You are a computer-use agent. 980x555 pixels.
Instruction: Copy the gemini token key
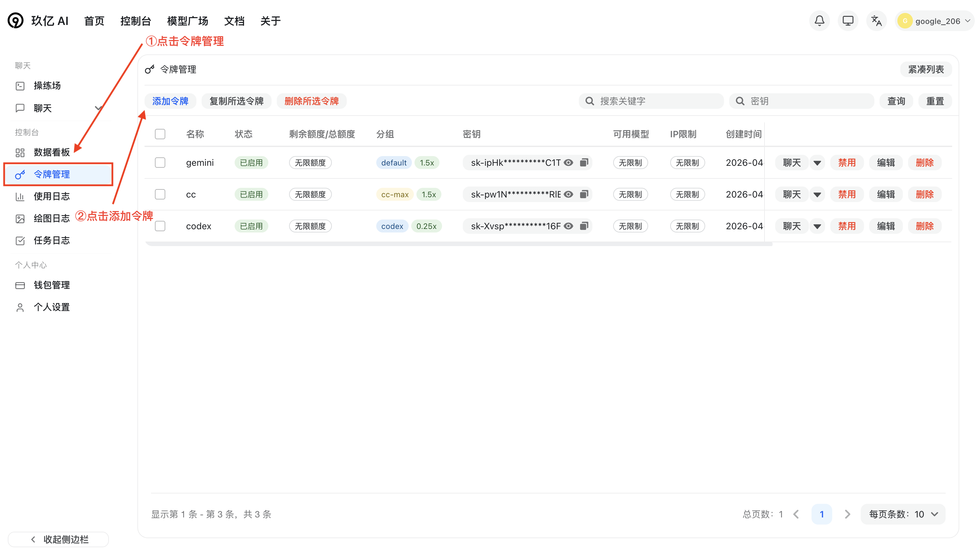[584, 163]
